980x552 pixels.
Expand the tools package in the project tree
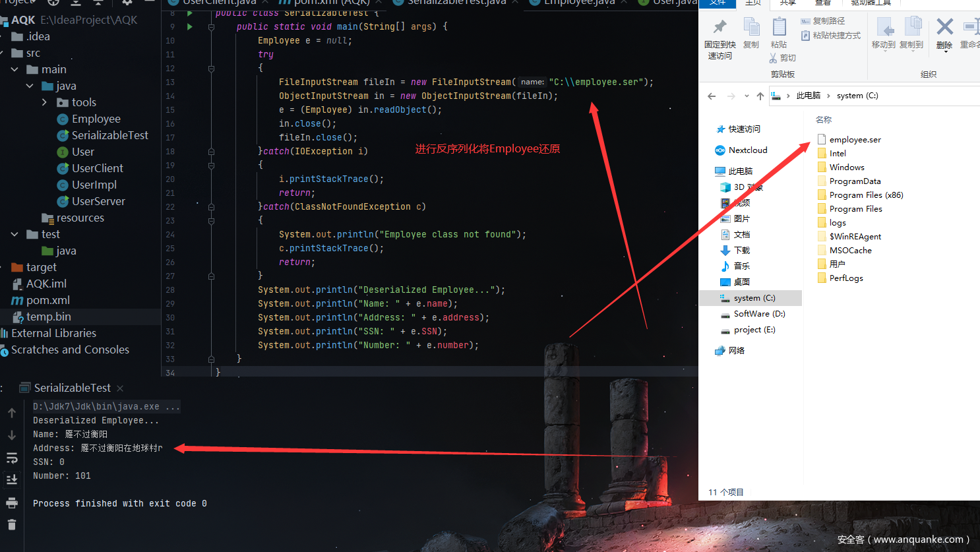click(44, 102)
